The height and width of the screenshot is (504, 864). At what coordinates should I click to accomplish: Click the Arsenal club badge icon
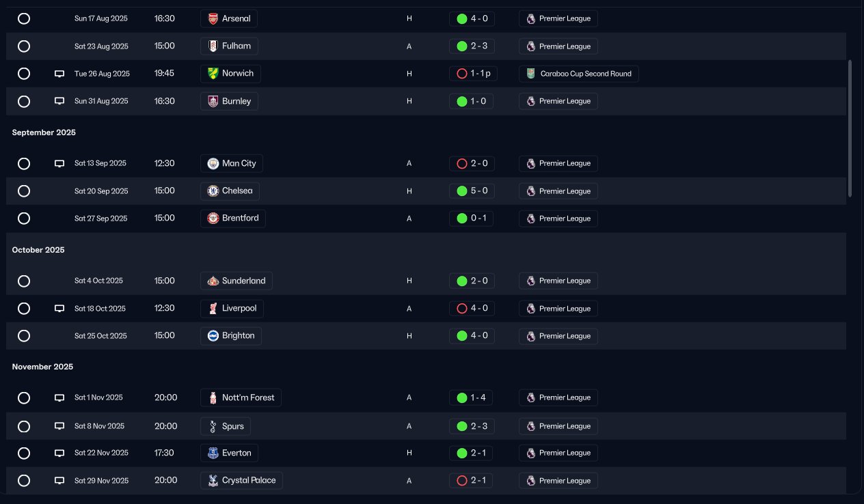click(213, 18)
